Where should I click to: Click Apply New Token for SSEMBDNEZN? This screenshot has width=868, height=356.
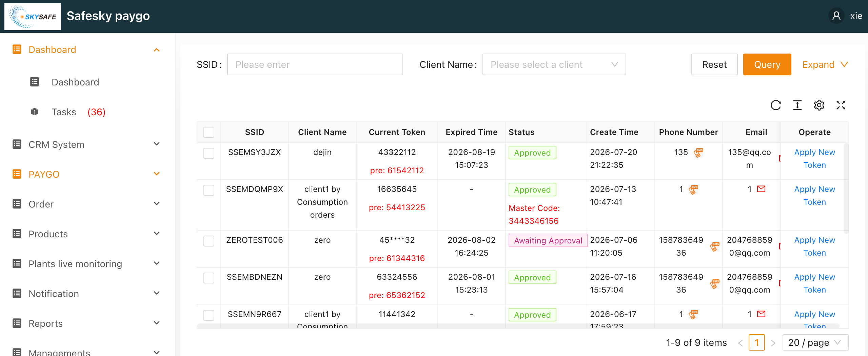pos(814,283)
